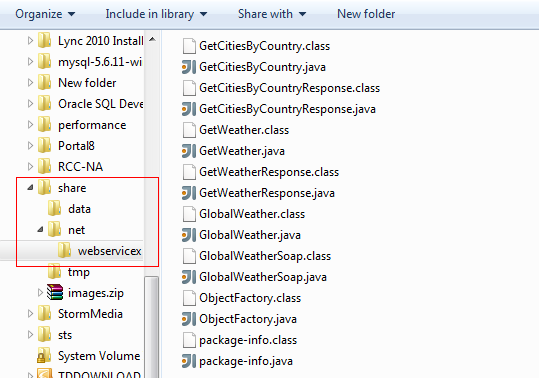Expand the Portal8 folder node
The width and height of the screenshot is (539, 378).
[x=30, y=146]
